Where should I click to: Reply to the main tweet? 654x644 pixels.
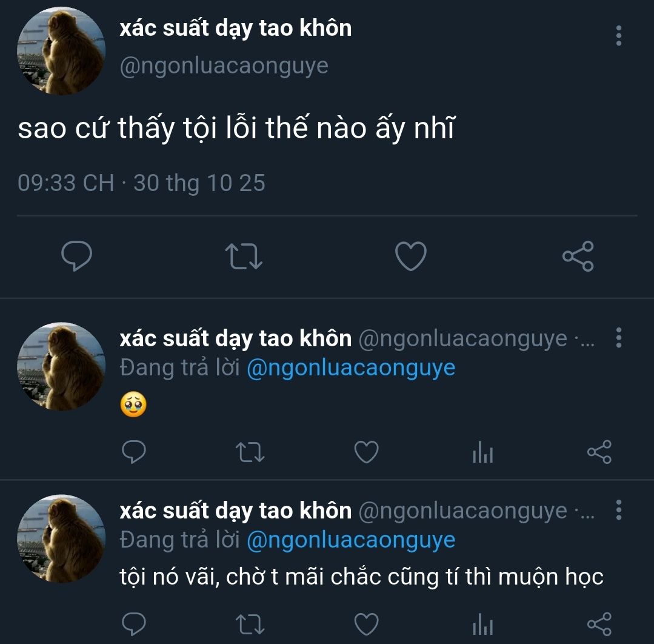pos(77,257)
